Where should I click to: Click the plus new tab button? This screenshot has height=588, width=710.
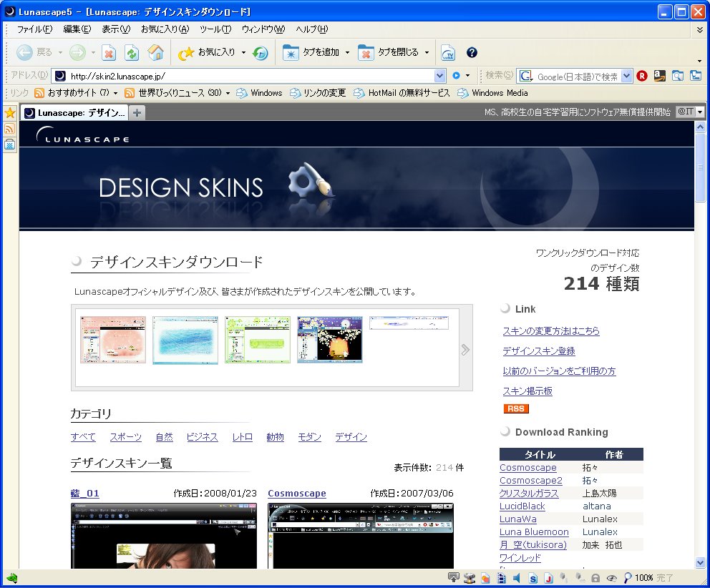(137, 113)
